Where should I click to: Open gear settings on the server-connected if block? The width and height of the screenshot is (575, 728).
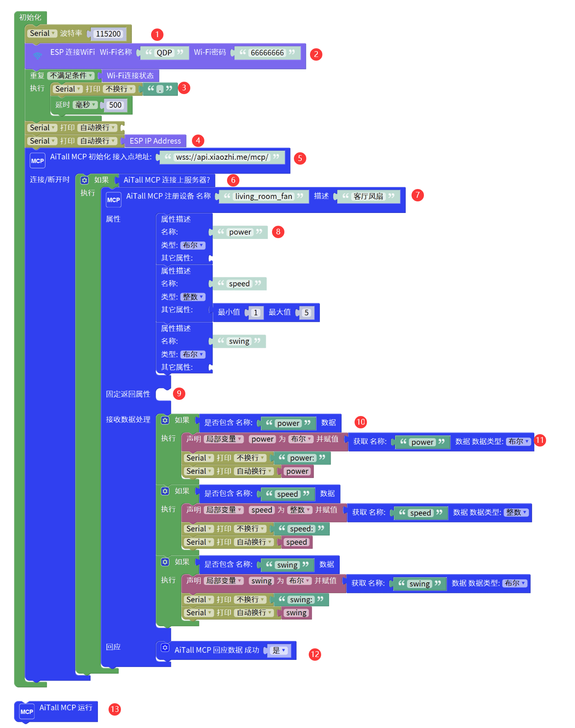[x=85, y=180]
